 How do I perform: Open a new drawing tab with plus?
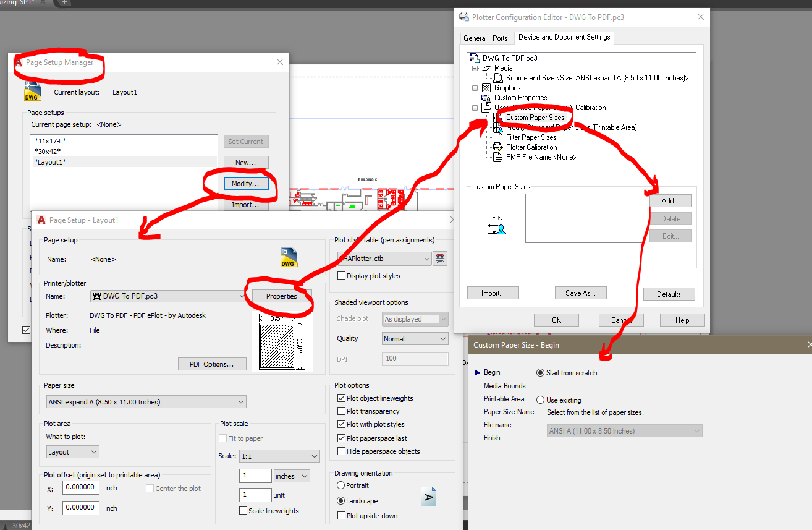[x=64, y=2]
